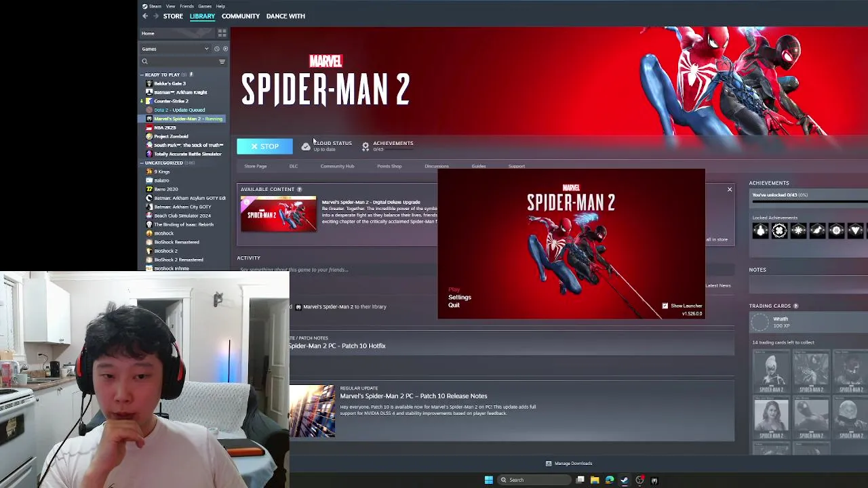This screenshot has height=488, width=868.
Task: Select Project Zomboid in library list
Action: tap(171, 136)
